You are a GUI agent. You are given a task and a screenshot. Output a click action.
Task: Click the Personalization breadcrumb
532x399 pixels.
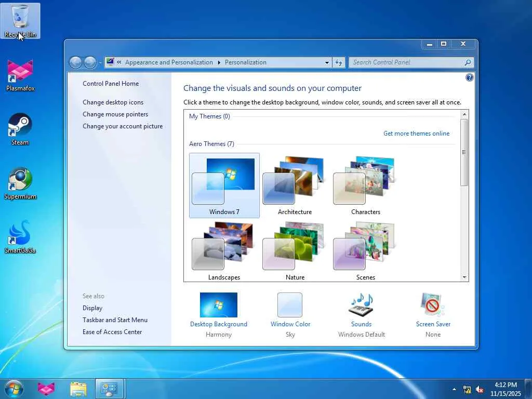(x=245, y=62)
